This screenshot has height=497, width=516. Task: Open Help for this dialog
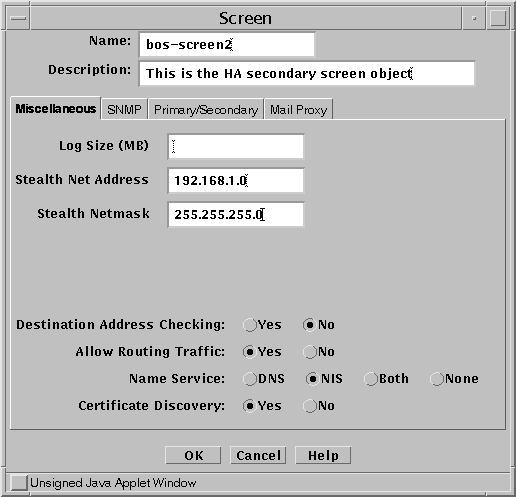323,455
